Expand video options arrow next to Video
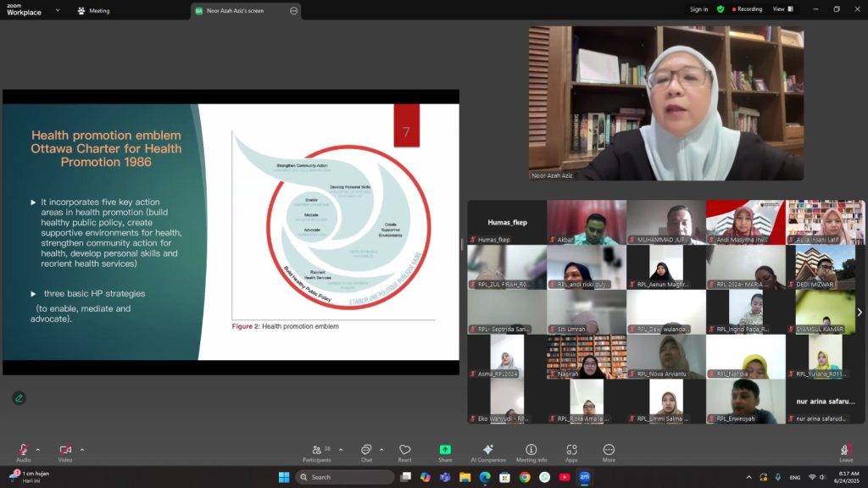Screen dimensions: 868x488 coord(82,450)
